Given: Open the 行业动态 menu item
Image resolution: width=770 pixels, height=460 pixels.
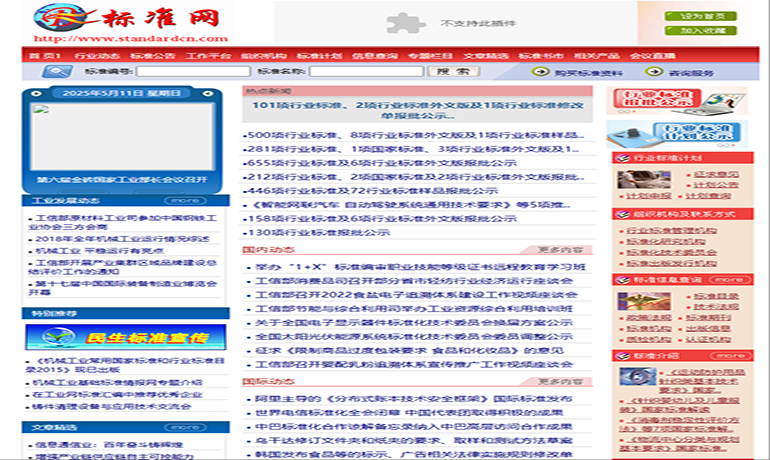Looking at the screenshot, I should (92, 55).
